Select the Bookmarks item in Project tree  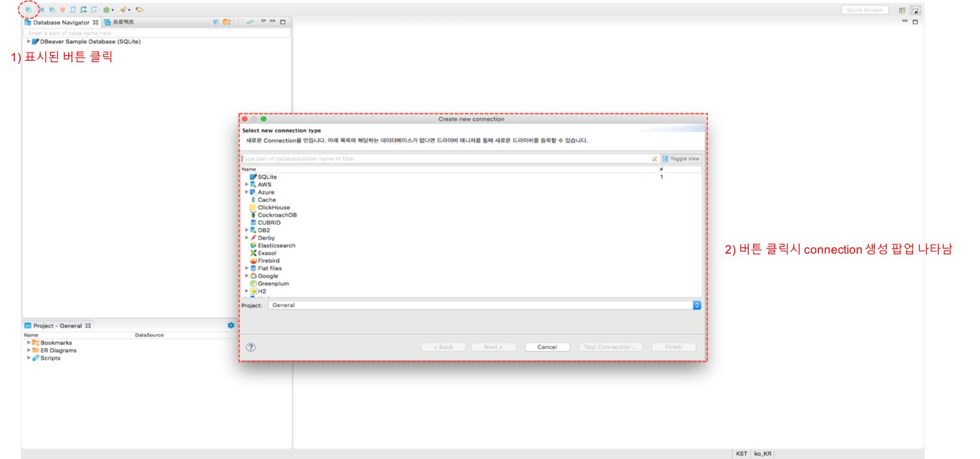56,343
